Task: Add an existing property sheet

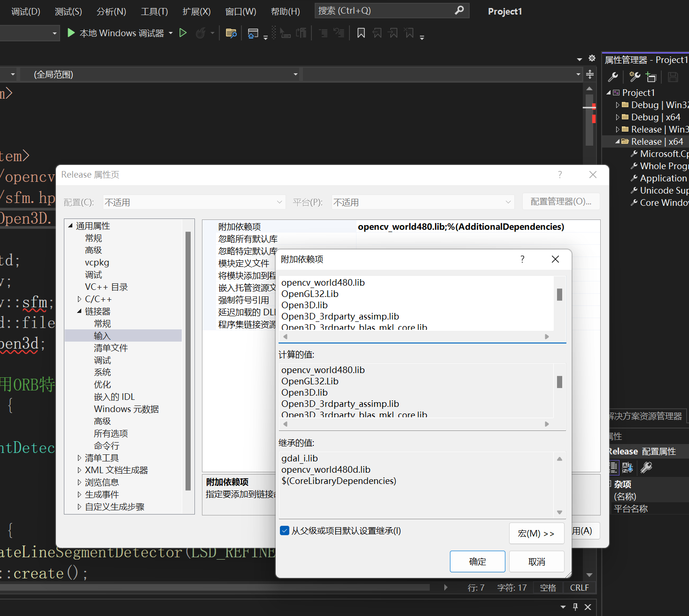Action: click(651, 77)
